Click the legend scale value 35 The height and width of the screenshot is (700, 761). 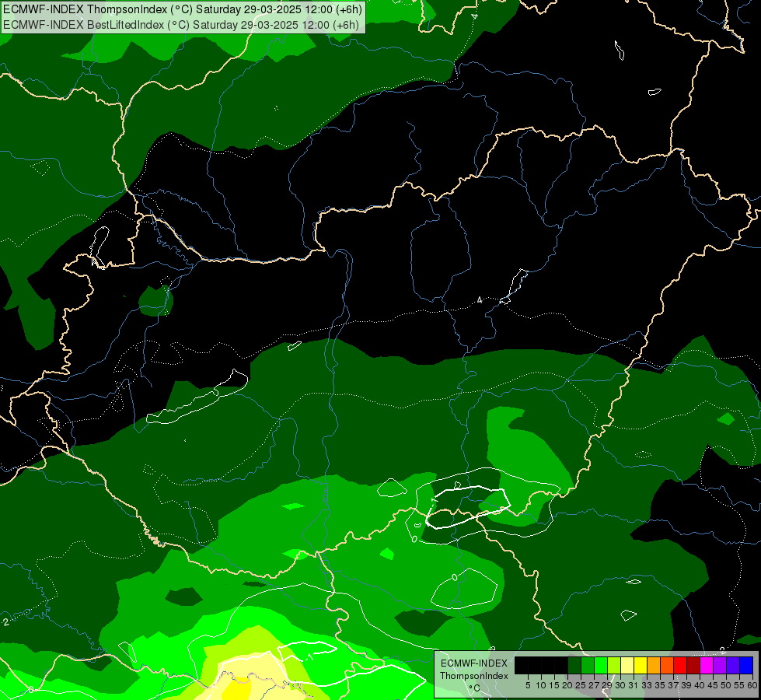click(660, 685)
